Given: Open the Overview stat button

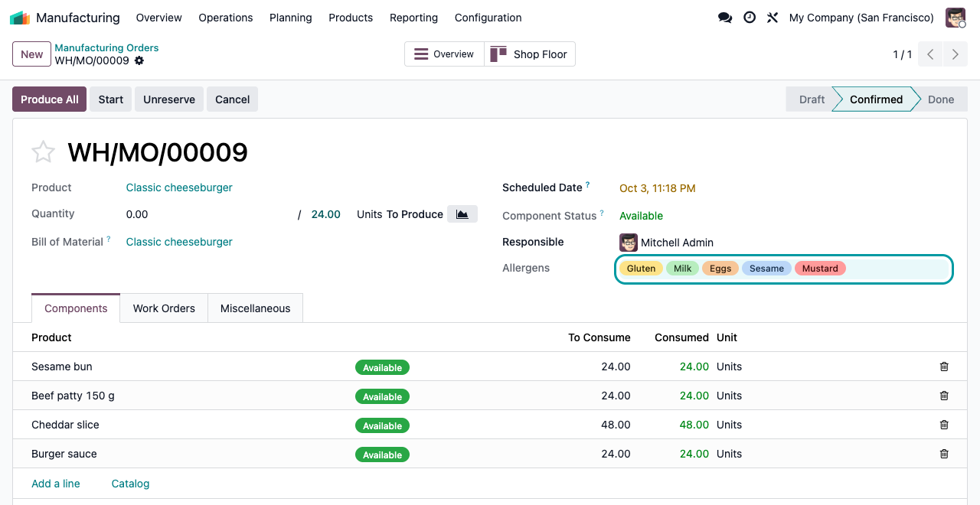Looking at the screenshot, I should click(444, 54).
